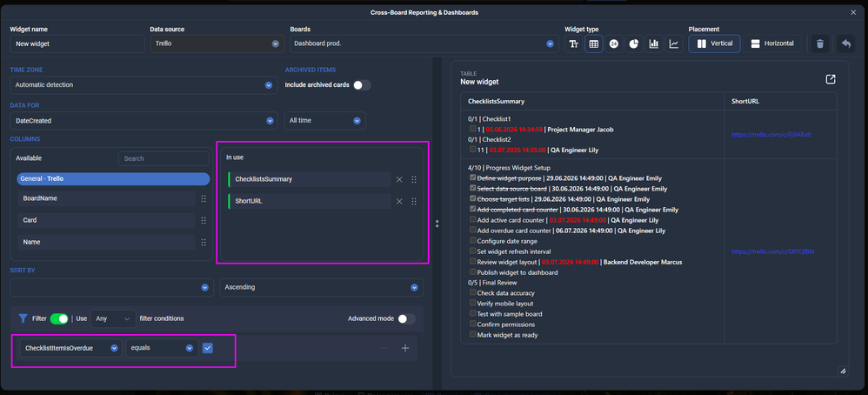This screenshot has height=395, width=868.
Task: Click the funnel Filter icon
Action: [x=23, y=318]
